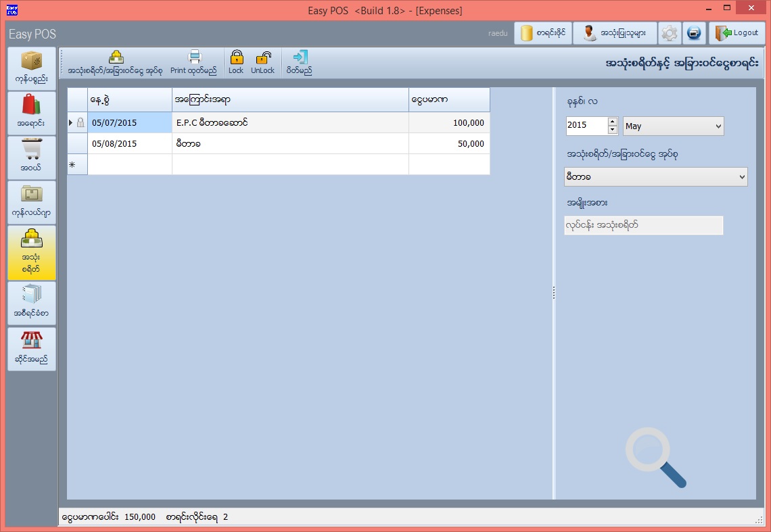Open the အသုံးပြုသူများ users panel

point(613,32)
